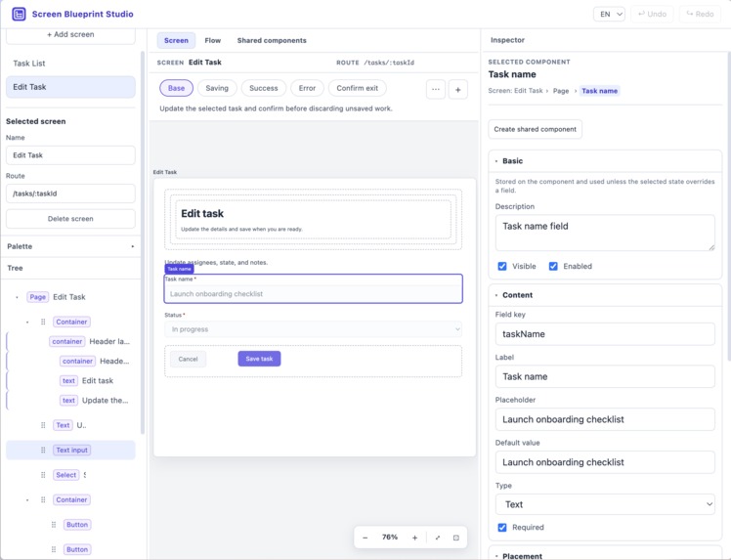Select the Confirm exit state chip
This screenshot has width=731, height=560.
pos(358,88)
